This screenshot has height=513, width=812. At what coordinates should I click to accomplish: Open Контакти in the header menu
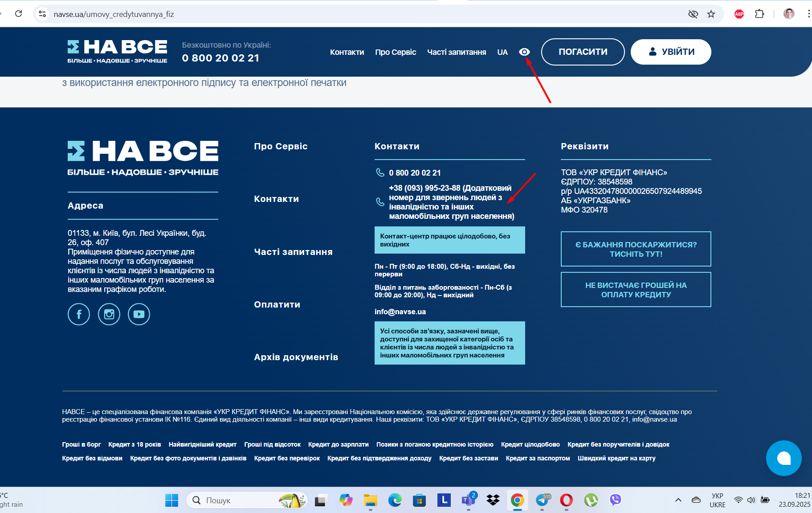coord(347,52)
